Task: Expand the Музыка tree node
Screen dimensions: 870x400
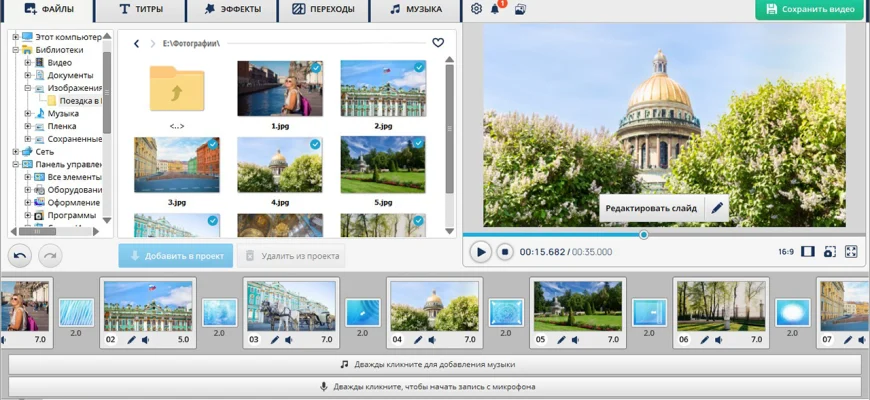Action: 28,114
